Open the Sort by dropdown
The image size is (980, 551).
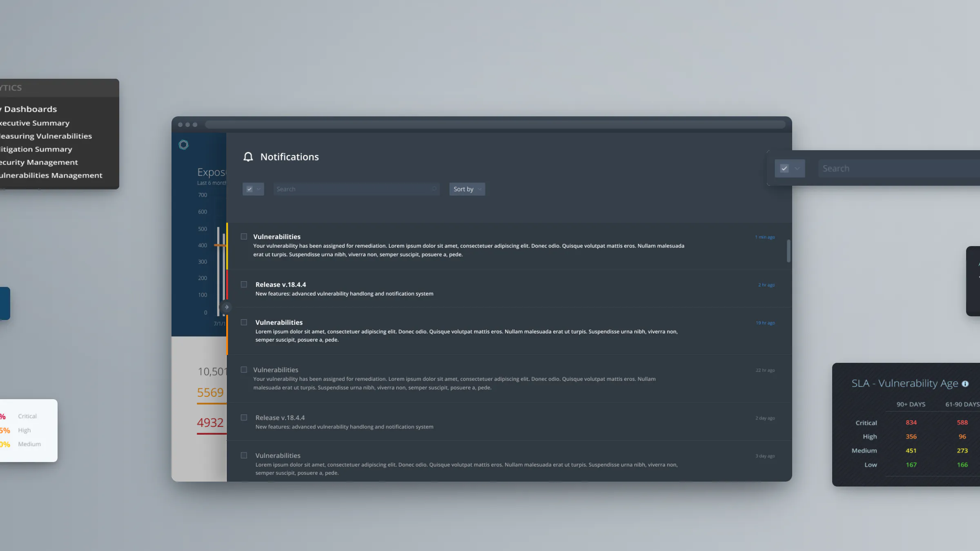pyautogui.click(x=467, y=189)
